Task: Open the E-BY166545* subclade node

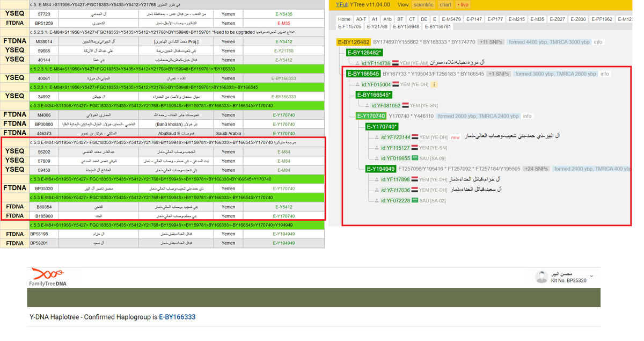Action: [375, 95]
